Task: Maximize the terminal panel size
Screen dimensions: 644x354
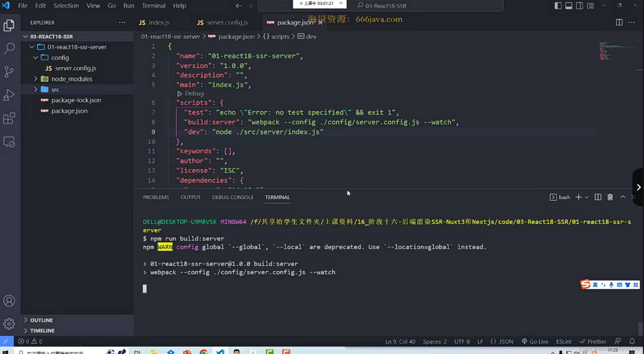Action: [623, 197]
